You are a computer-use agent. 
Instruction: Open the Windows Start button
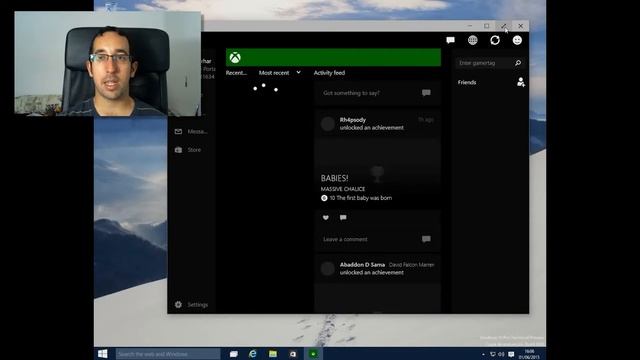click(102, 353)
